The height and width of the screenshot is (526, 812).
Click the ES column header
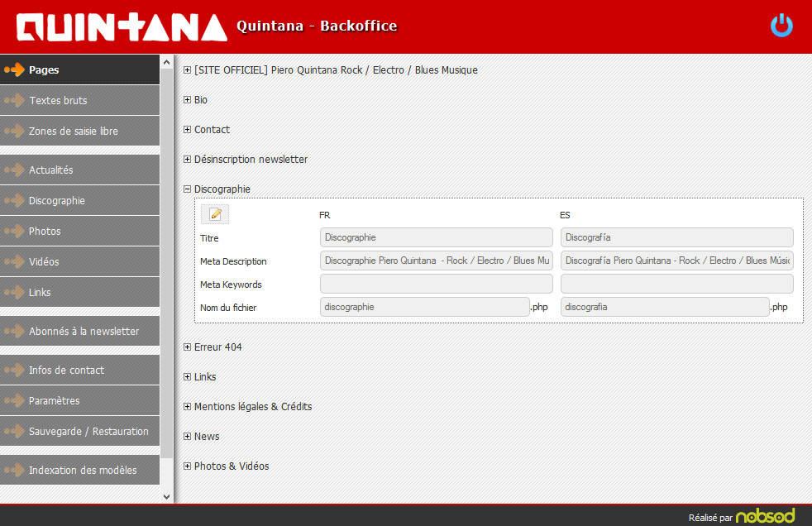point(565,215)
